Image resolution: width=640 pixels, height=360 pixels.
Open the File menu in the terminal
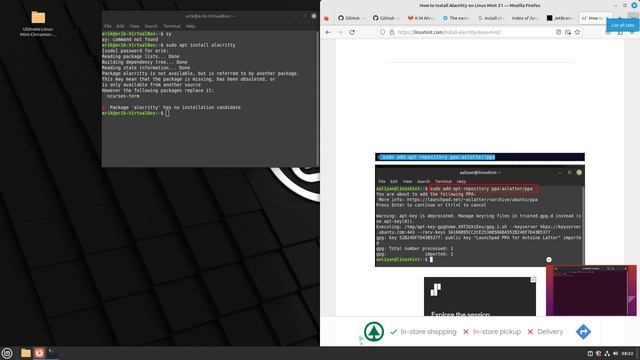tap(108, 26)
